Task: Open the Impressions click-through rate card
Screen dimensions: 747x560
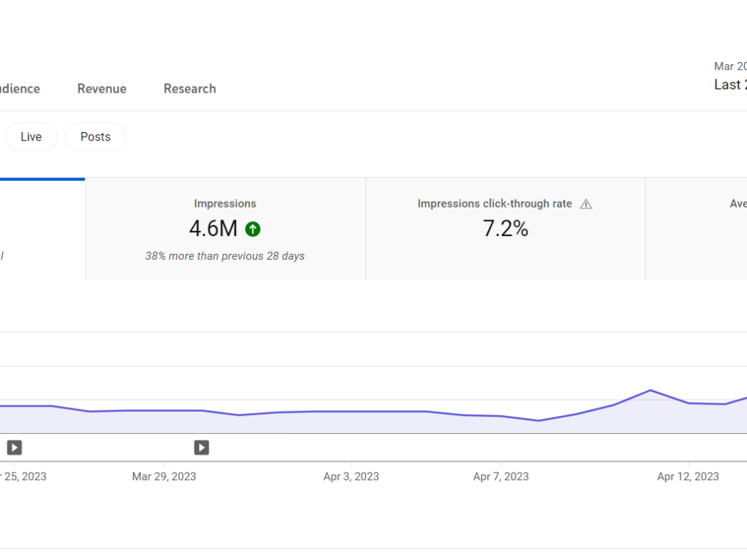Action: (x=506, y=229)
